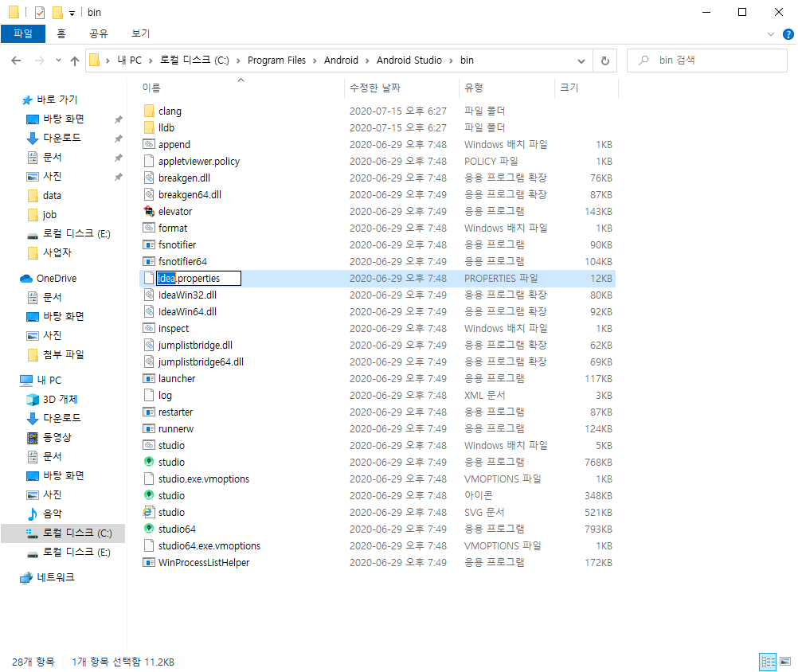Select the studio application icon at 768KB

coord(149,462)
